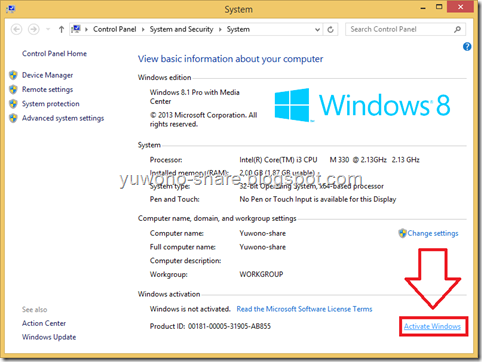This screenshot has height=362, width=482.
Task: Expand chevron after Control Panel breadcrumb
Action: (x=143, y=29)
